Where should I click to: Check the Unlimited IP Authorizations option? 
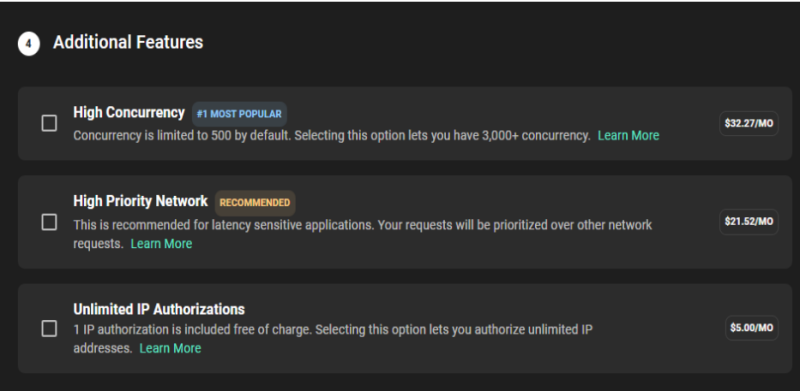(x=49, y=328)
